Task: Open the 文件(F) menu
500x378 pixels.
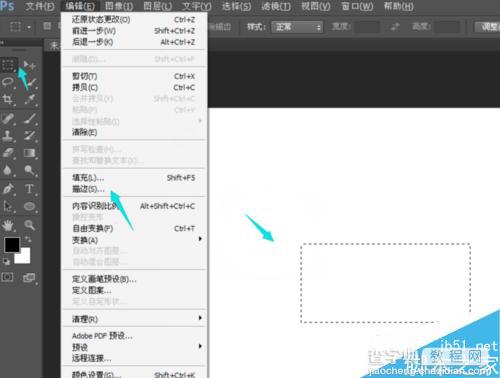Action: [x=40, y=6]
